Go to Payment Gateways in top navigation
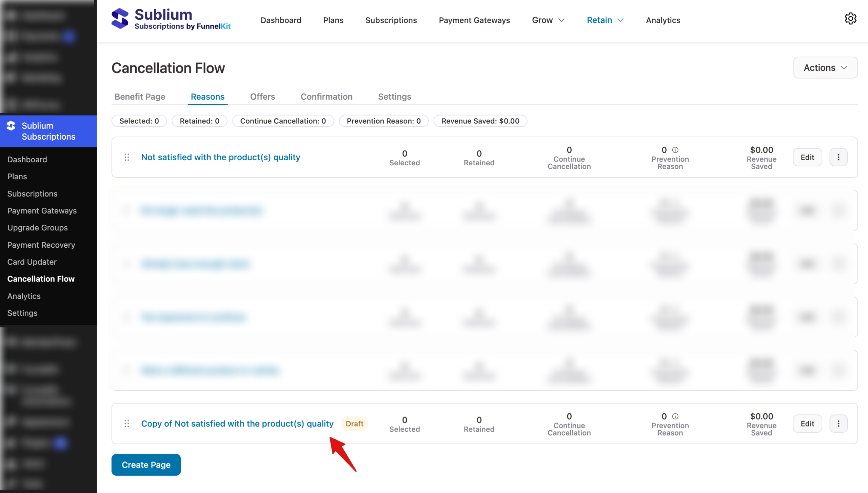The height and width of the screenshot is (493, 868). point(474,20)
